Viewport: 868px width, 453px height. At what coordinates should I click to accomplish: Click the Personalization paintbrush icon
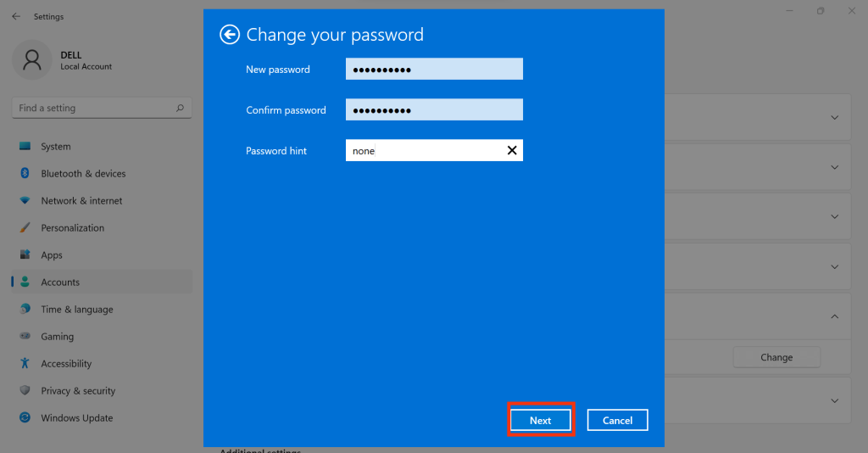click(x=25, y=227)
